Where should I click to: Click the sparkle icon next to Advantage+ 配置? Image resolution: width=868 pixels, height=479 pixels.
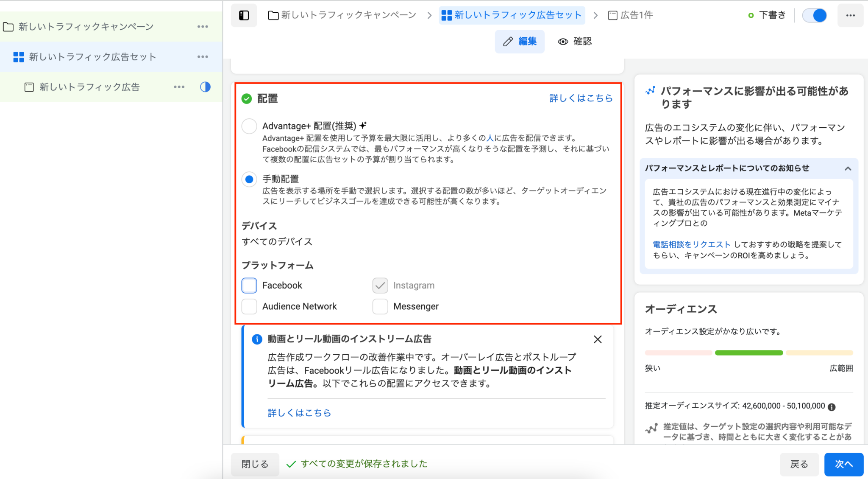(362, 125)
